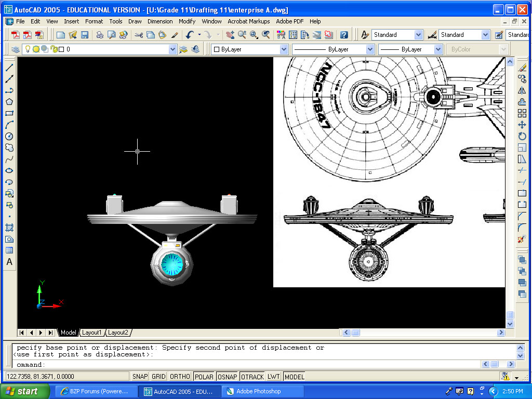
Task: Open the Dimension menu
Action: pyautogui.click(x=160, y=21)
